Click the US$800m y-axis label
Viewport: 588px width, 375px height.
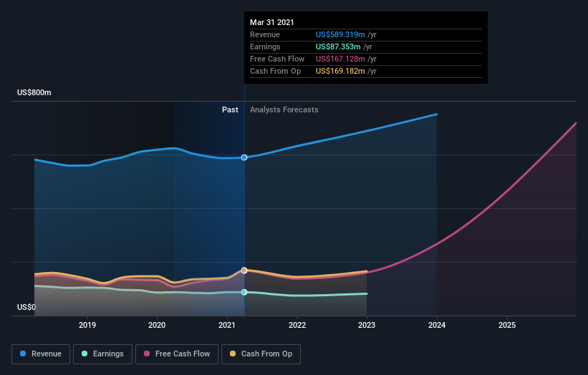pos(34,92)
